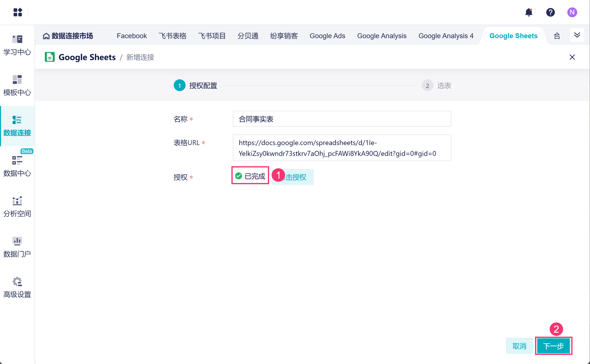Click the 名称 input field
The width and height of the screenshot is (590, 364).
pyautogui.click(x=342, y=119)
